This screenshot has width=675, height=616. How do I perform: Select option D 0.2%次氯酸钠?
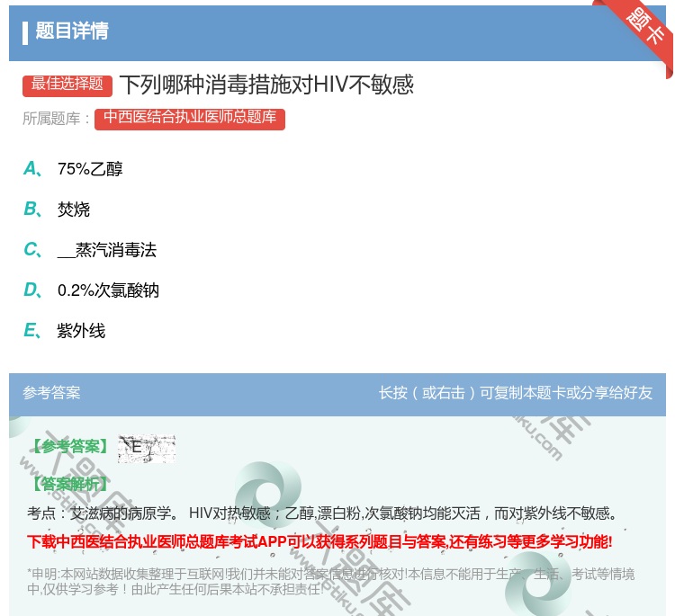click(91, 290)
